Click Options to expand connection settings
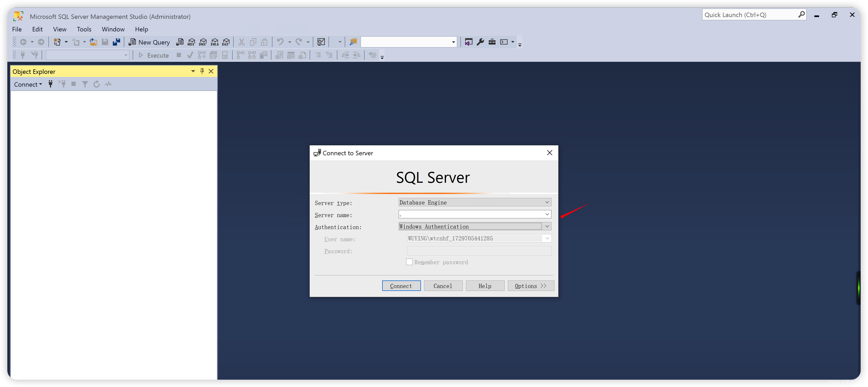This screenshot has height=387, width=868. tap(530, 285)
